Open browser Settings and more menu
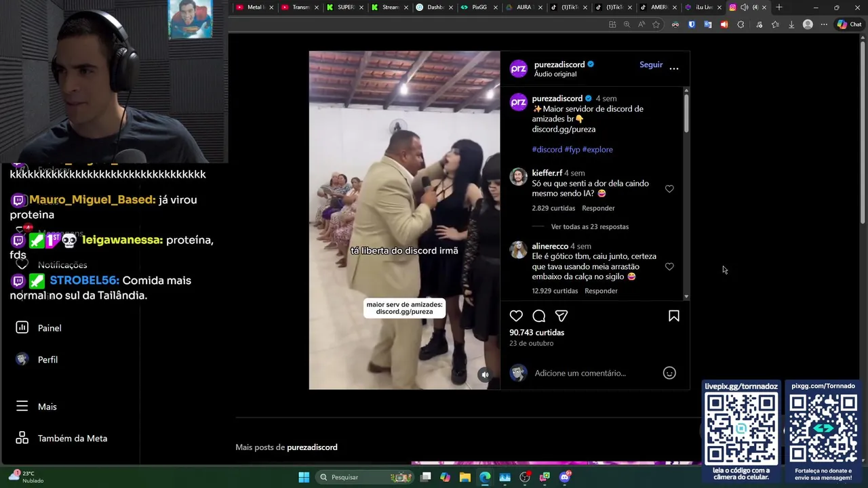The image size is (868, 488). (x=824, y=24)
